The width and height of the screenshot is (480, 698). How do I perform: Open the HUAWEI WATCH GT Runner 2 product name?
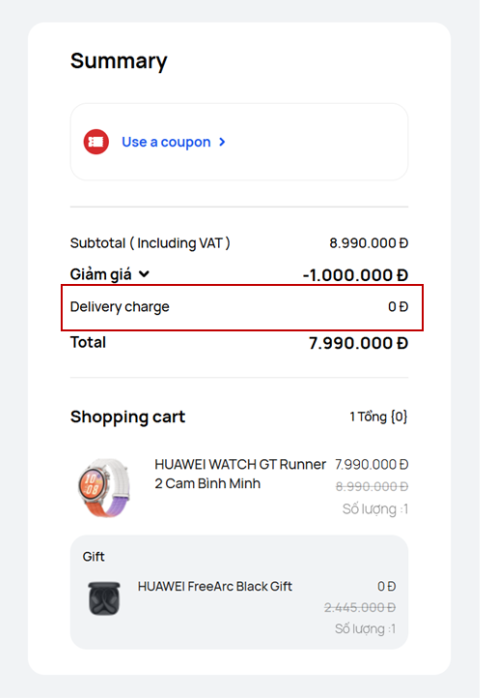tap(240, 474)
